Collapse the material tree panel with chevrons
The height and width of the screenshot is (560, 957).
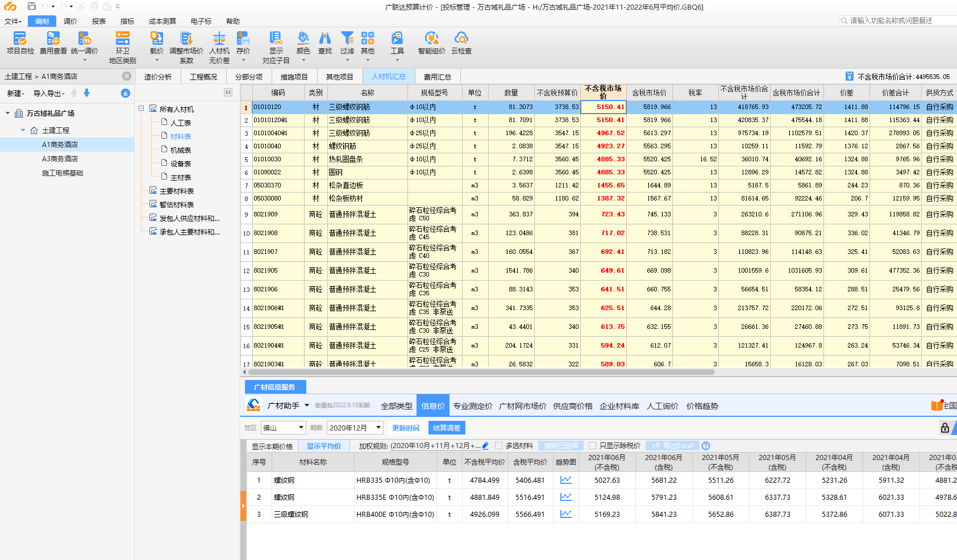[228, 92]
